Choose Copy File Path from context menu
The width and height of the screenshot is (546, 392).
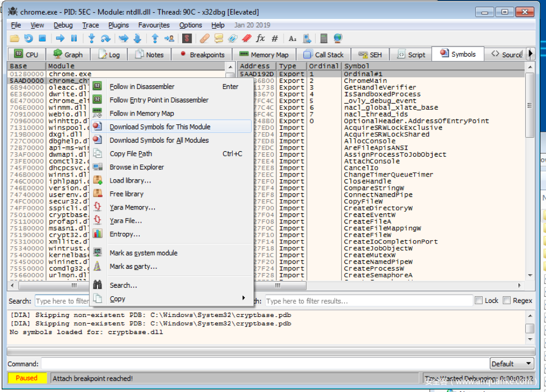pyautogui.click(x=171, y=154)
